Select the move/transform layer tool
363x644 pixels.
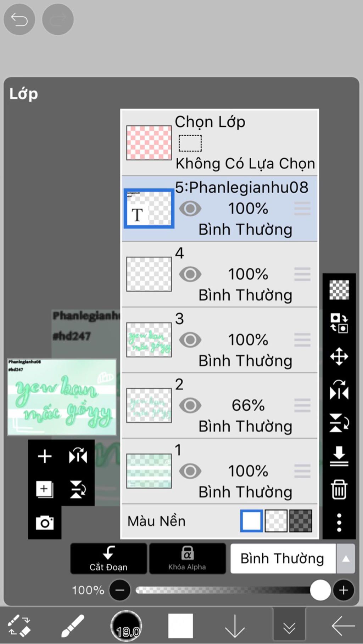[x=339, y=356]
